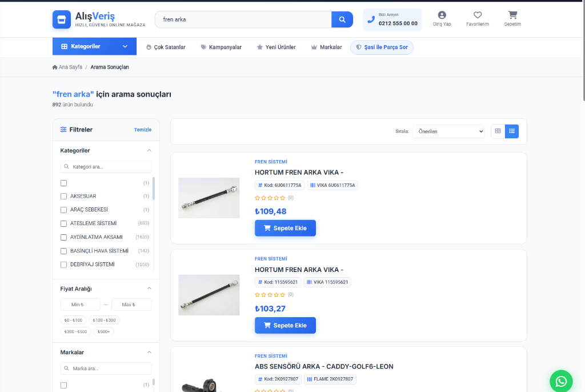585x392 pixels.
Task: Collapse the Kategoriler filter section
Action: click(x=149, y=150)
